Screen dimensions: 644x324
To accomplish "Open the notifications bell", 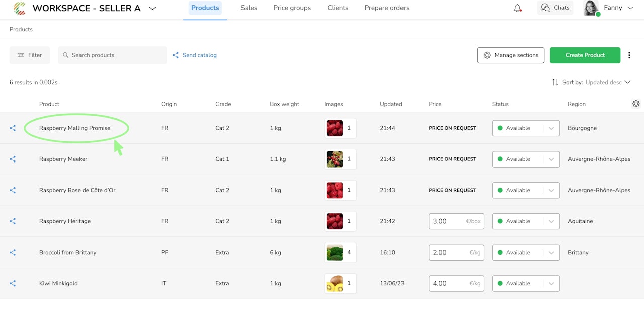I will (517, 8).
